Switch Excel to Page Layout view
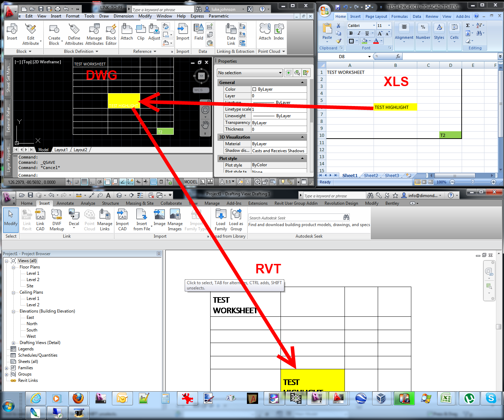This screenshot has width=504, height=420. tap(424, 182)
